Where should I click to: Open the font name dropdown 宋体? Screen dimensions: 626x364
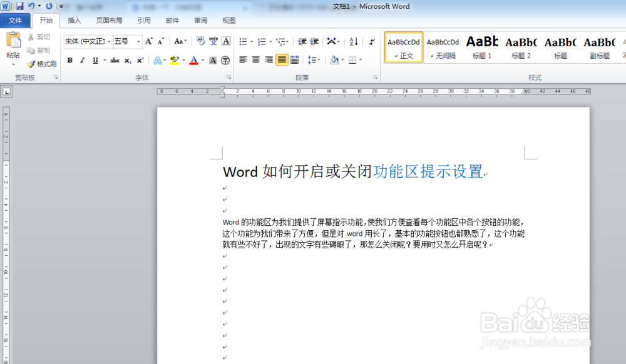pyautogui.click(x=109, y=41)
